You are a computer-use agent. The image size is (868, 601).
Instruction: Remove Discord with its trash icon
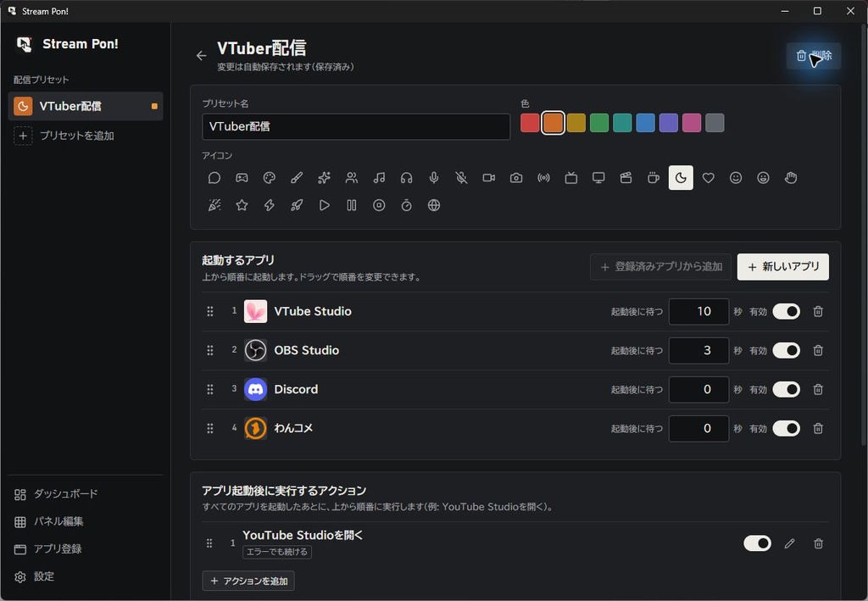click(818, 390)
